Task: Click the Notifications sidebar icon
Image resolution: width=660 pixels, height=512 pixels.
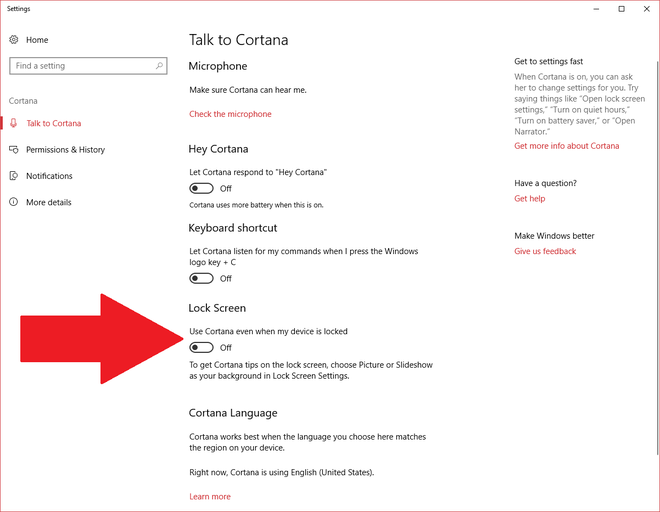Action: (14, 176)
